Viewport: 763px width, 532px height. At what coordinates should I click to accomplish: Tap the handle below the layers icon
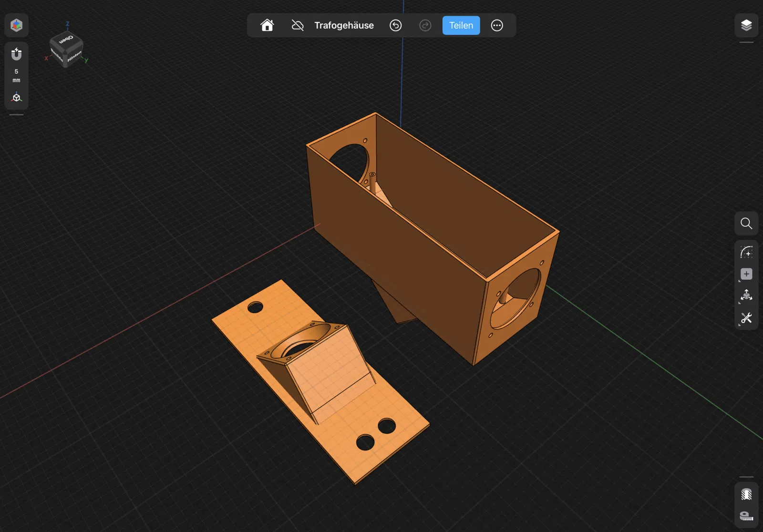[746, 42]
